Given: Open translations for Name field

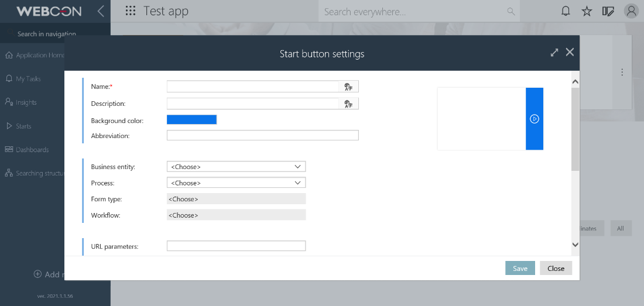Looking at the screenshot, I should (x=348, y=87).
